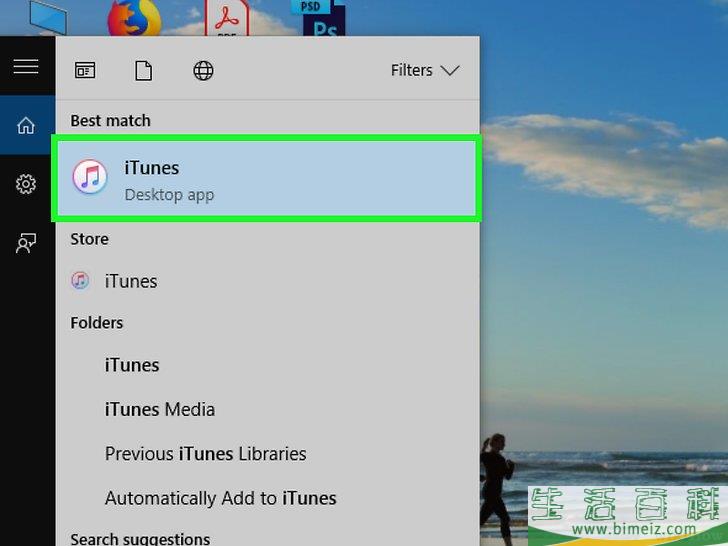The height and width of the screenshot is (546, 728).
Task: Open the iTunes Store result
Action: click(x=267, y=281)
